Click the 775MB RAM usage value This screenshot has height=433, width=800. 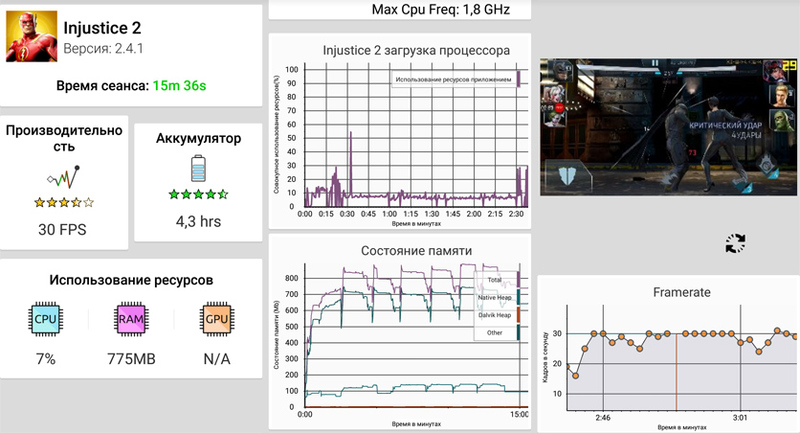(x=131, y=359)
